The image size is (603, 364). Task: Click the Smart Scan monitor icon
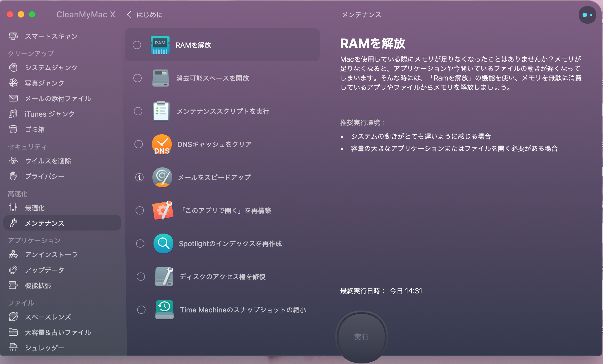click(13, 36)
